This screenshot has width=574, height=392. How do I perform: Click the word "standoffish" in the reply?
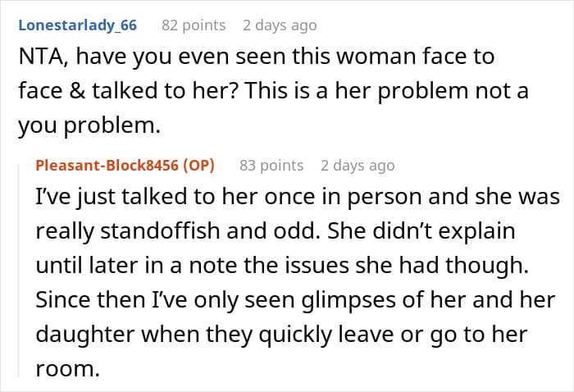(160, 231)
